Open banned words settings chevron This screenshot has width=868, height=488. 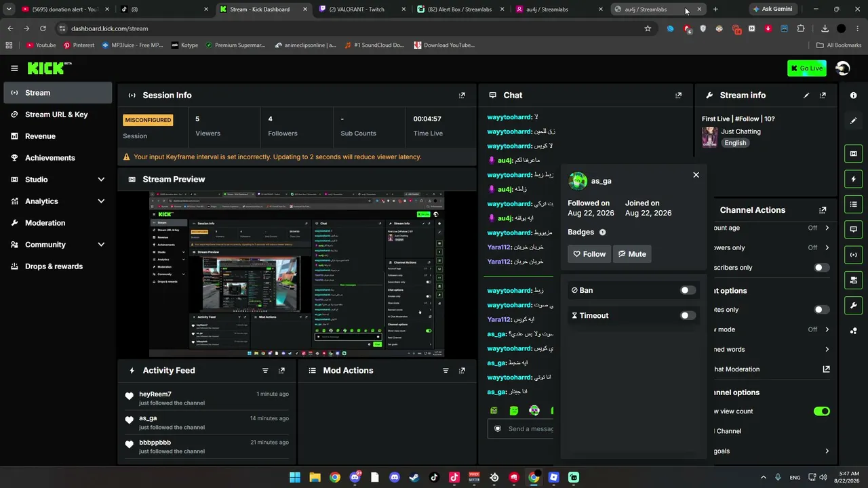pos(827,350)
